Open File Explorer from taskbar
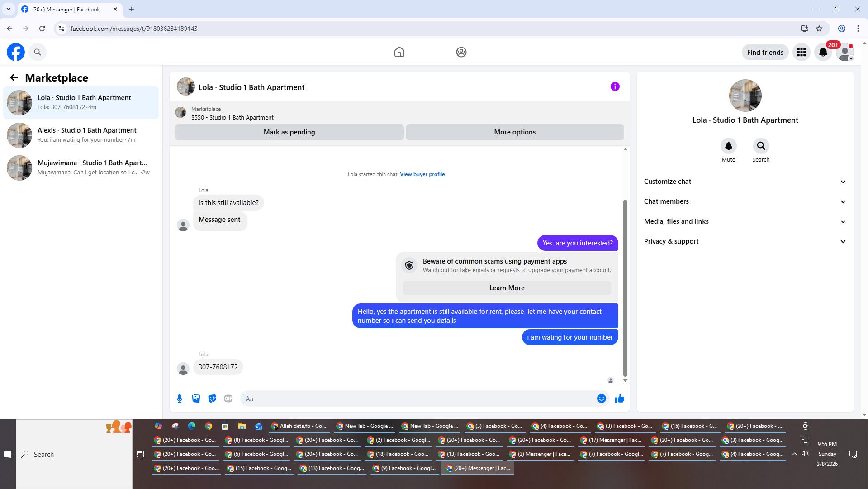Image resolution: width=868 pixels, height=489 pixels. click(242, 426)
